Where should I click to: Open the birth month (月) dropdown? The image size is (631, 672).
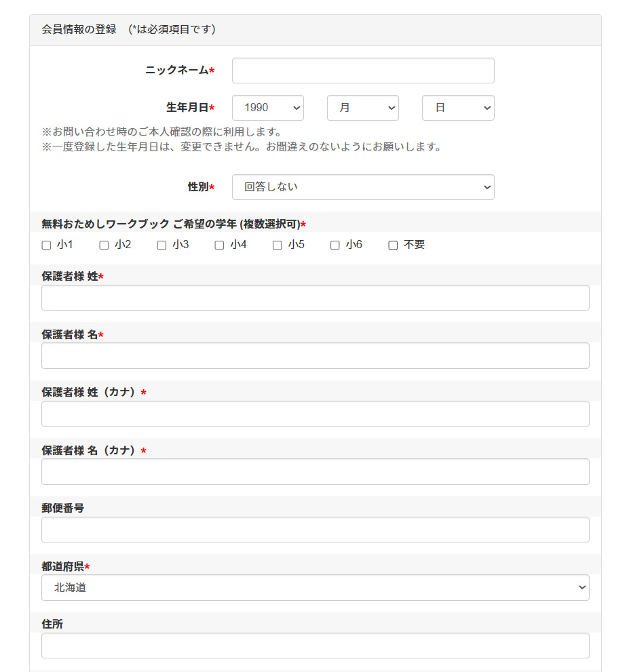click(362, 107)
